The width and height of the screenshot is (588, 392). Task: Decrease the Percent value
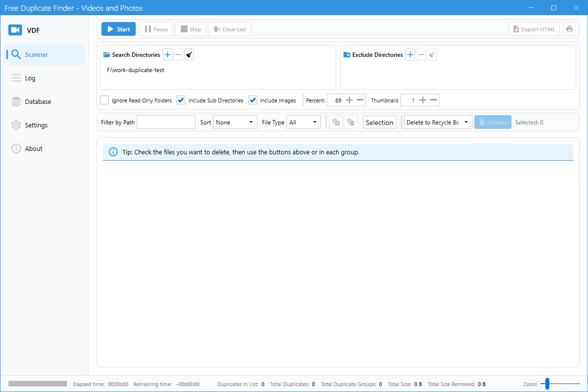click(x=361, y=100)
